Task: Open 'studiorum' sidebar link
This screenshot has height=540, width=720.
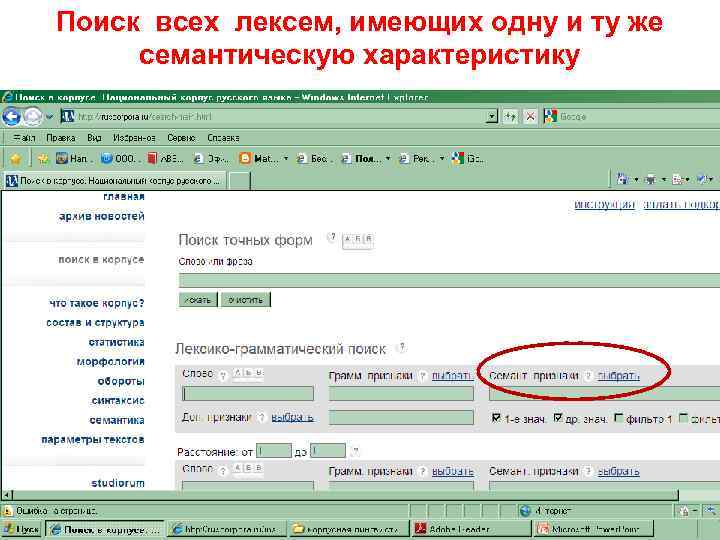Action: point(118,483)
